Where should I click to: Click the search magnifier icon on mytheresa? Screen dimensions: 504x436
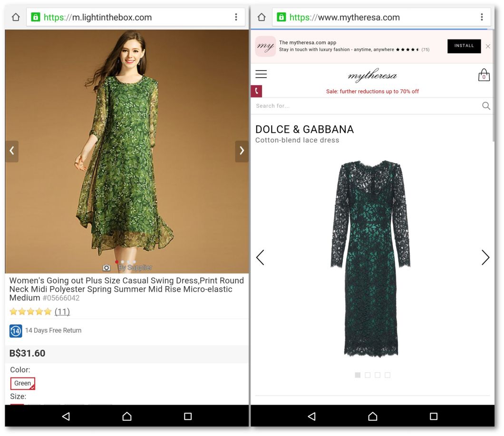coord(486,106)
